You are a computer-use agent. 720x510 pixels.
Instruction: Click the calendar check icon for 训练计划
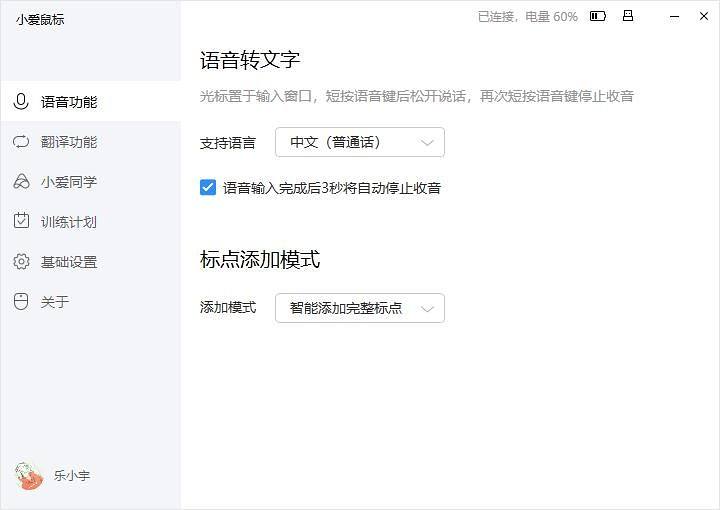click(21, 221)
